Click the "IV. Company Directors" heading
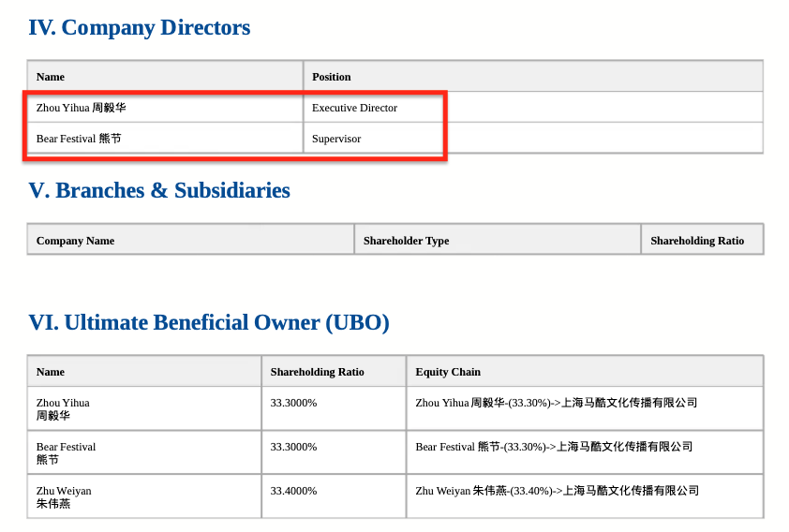Image resolution: width=789 pixels, height=532 pixels. [140, 28]
